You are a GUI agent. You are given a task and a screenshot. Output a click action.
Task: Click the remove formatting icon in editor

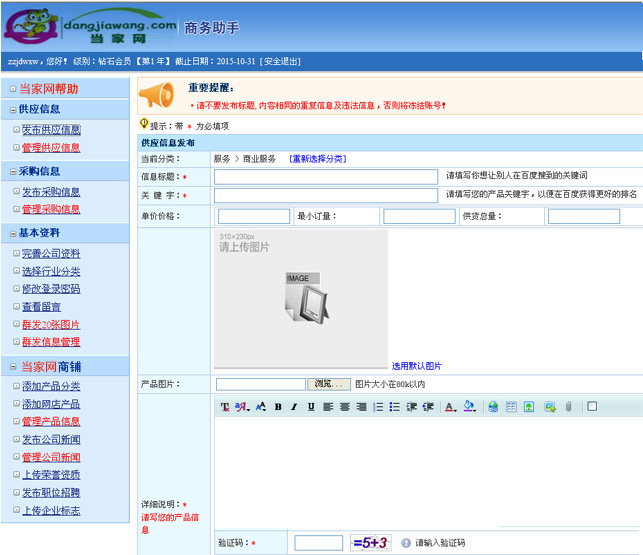pyautogui.click(x=225, y=407)
